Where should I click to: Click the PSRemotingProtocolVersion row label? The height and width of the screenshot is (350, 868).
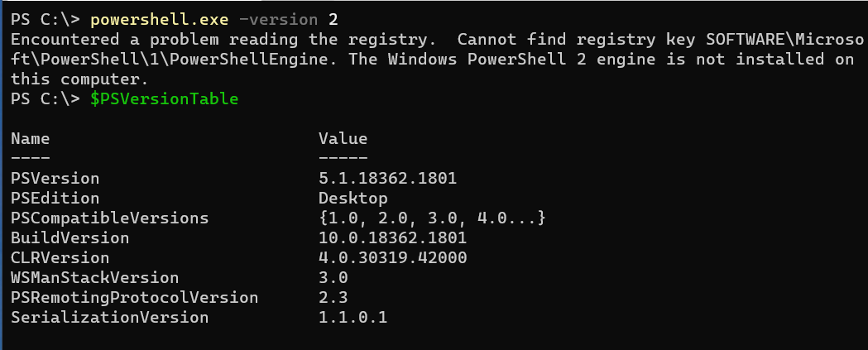[135, 298]
